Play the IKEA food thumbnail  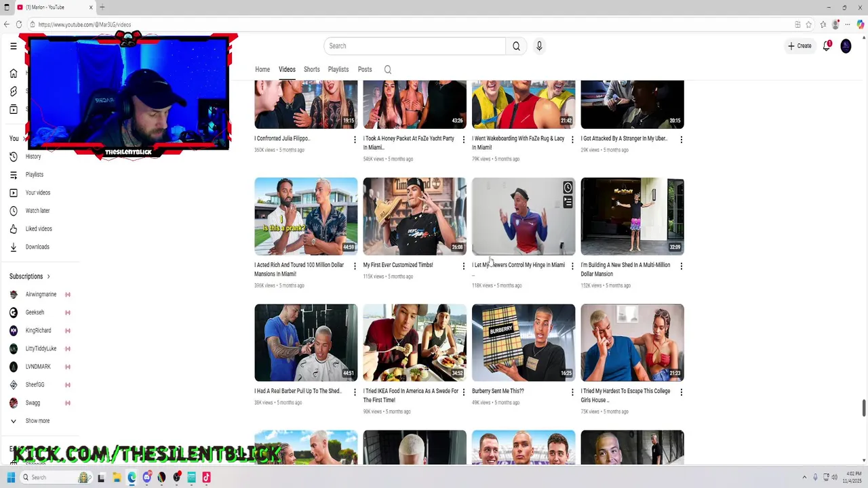tap(414, 342)
